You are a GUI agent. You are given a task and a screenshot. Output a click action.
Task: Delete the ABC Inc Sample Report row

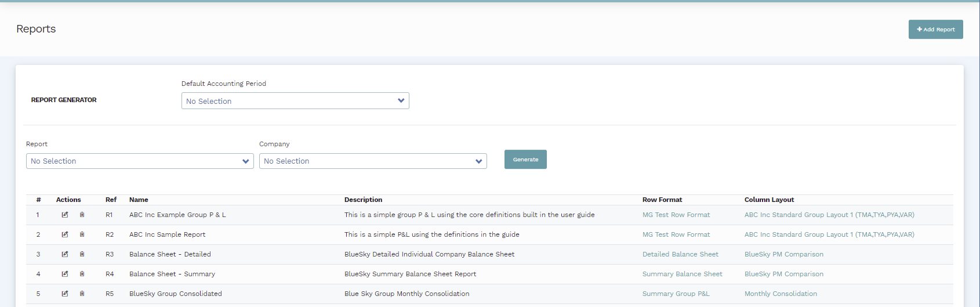(82, 234)
